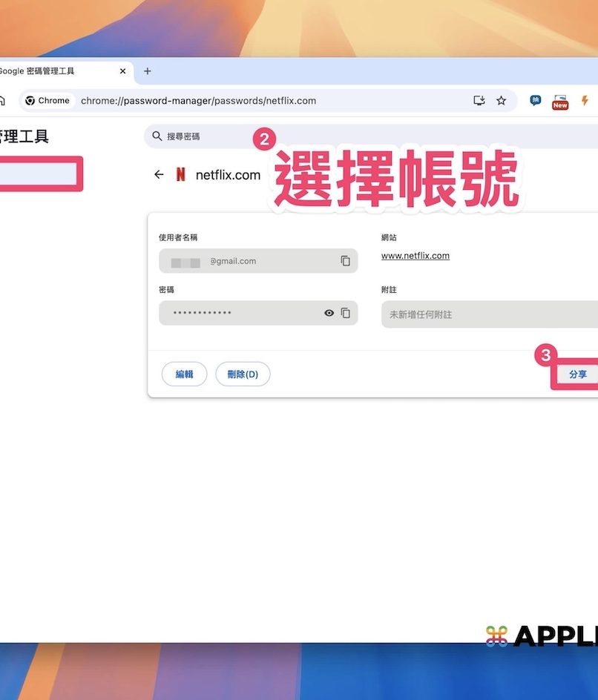Select the Google 密碼管理工具 tab
The height and width of the screenshot is (700, 598).
point(45,71)
